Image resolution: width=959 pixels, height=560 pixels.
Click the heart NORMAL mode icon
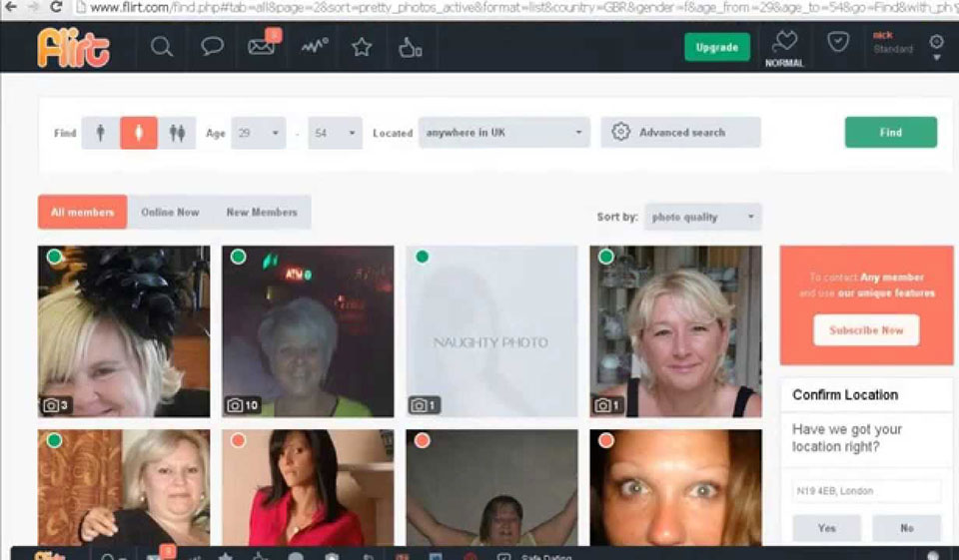click(x=784, y=43)
